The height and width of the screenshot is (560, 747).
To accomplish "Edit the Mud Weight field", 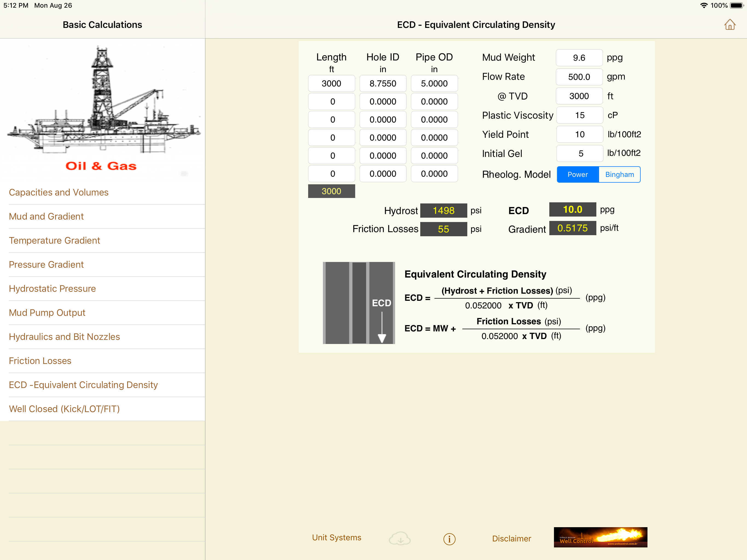I will (x=579, y=58).
